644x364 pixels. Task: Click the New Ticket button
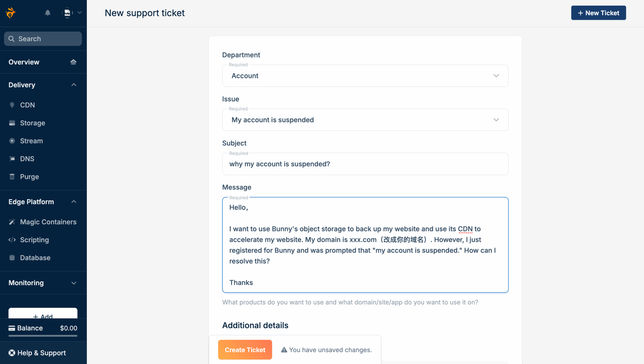click(598, 13)
